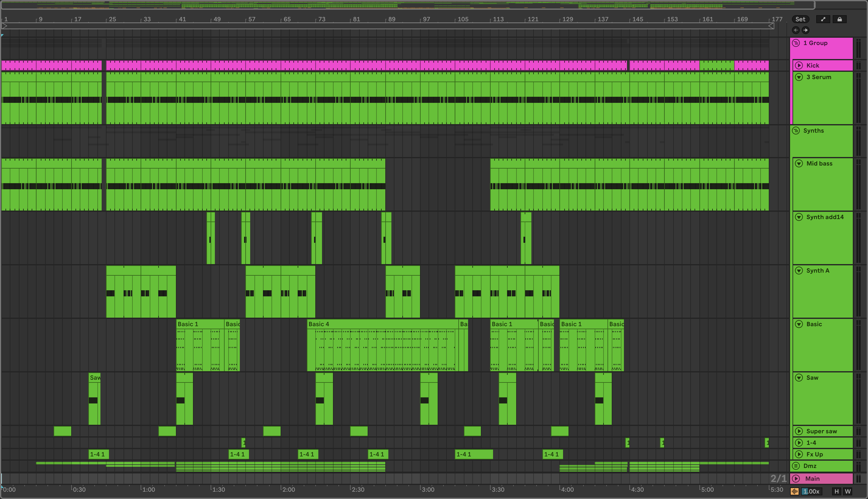
Task: Jump to previous locator arrow
Action: pyautogui.click(x=796, y=30)
